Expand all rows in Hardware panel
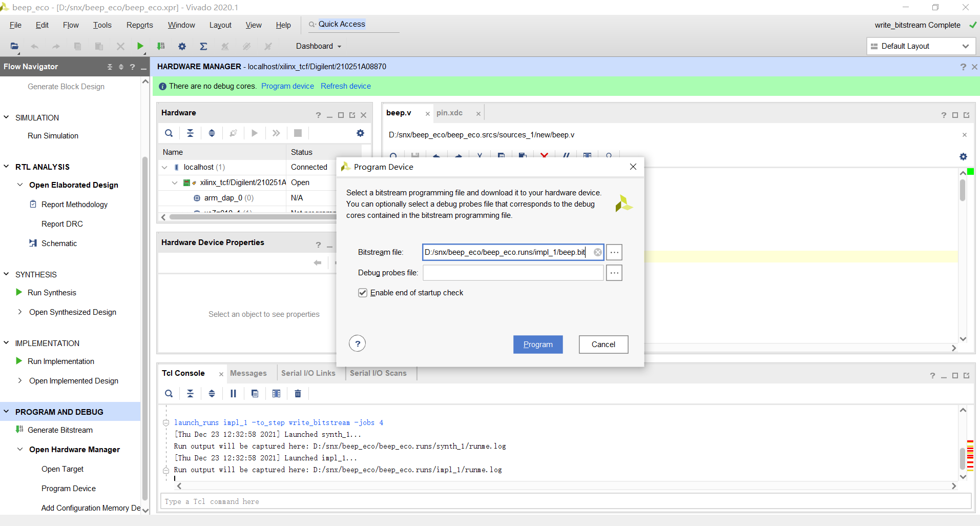Screen dimensions: 980x526 pos(212,133)
